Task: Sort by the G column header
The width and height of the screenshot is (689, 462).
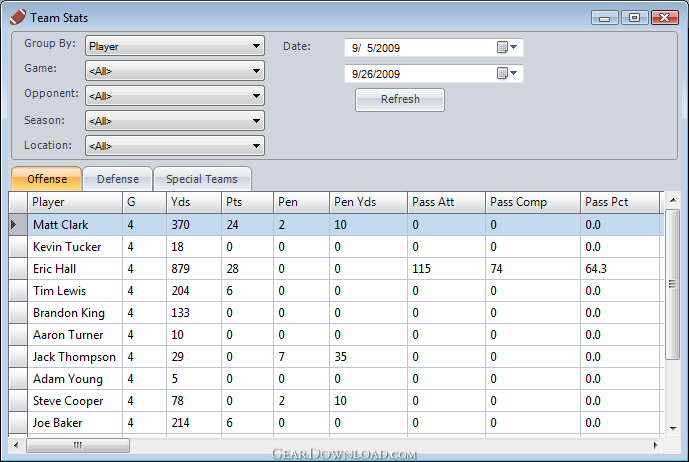Action: coord(145,202)
